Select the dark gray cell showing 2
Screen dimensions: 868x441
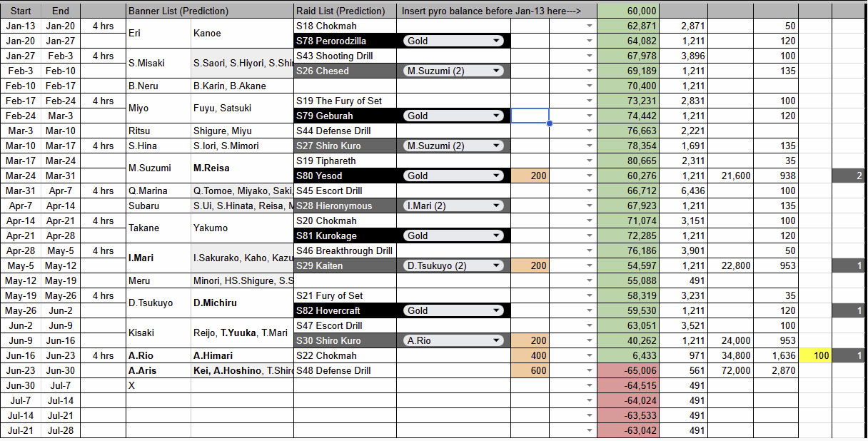pos(849,176)
